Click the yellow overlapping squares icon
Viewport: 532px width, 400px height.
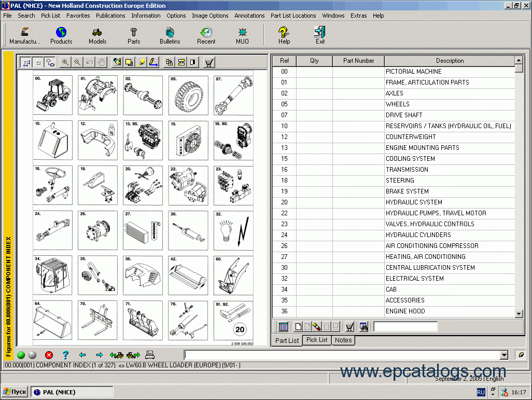click(129, 62)
